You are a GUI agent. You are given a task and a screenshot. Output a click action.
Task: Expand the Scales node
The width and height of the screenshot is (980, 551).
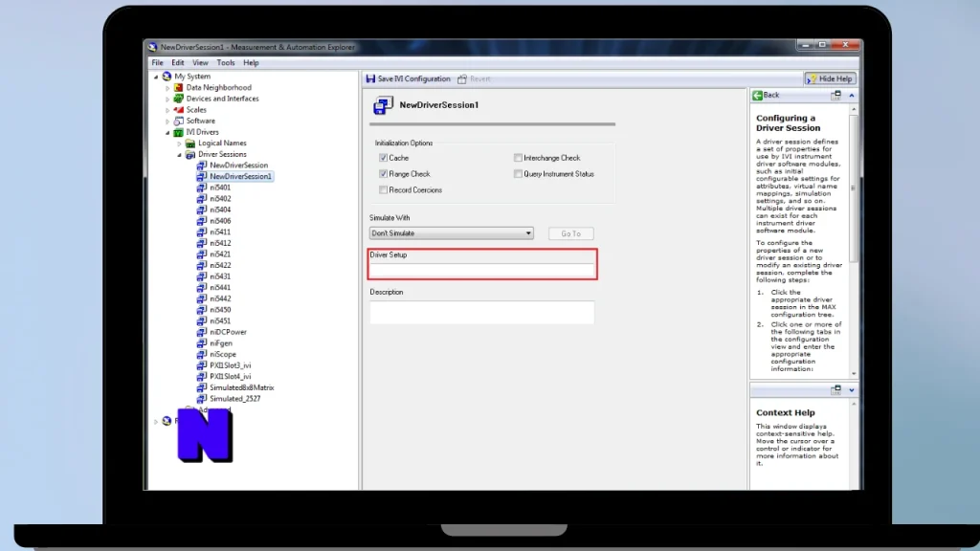(x=167, y=110)
